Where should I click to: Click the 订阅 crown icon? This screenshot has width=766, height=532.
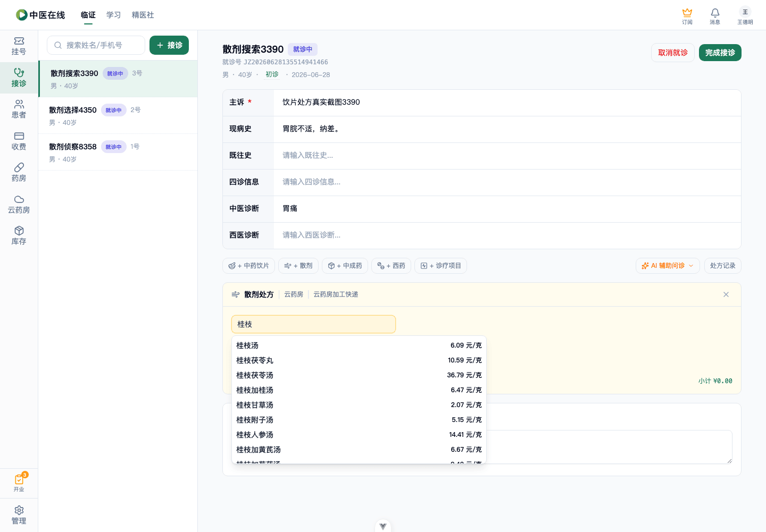click(687, 16)
